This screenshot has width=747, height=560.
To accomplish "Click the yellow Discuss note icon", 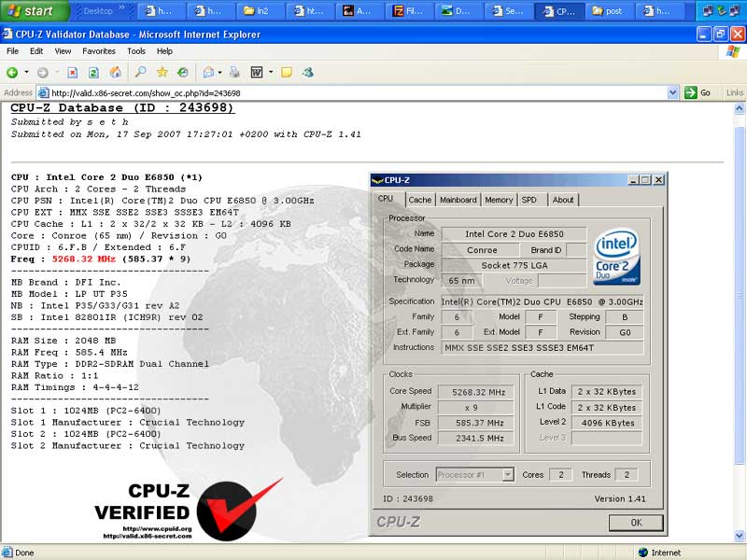I will 287,73.
